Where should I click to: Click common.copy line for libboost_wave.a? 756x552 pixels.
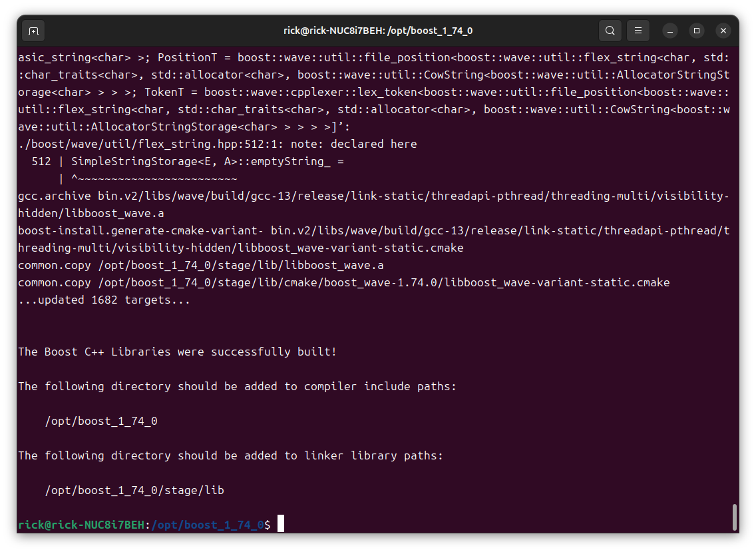click(x=201, y=266)
